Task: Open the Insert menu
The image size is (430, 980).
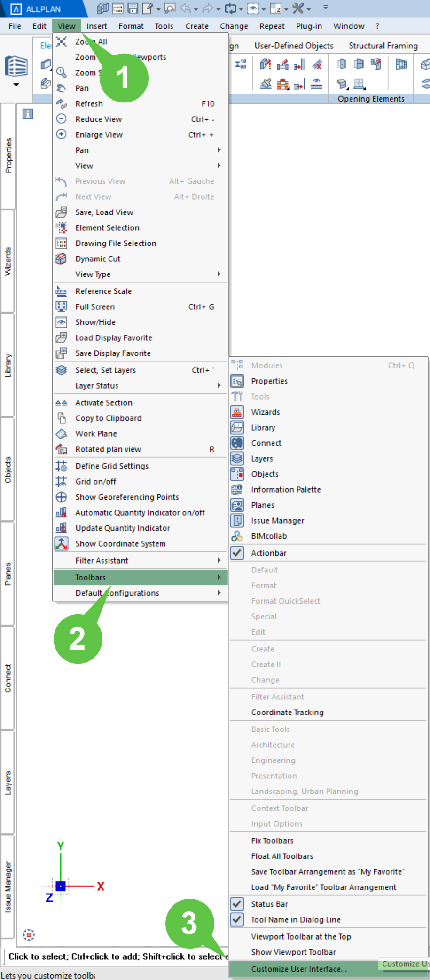Action: click(97, 26)
